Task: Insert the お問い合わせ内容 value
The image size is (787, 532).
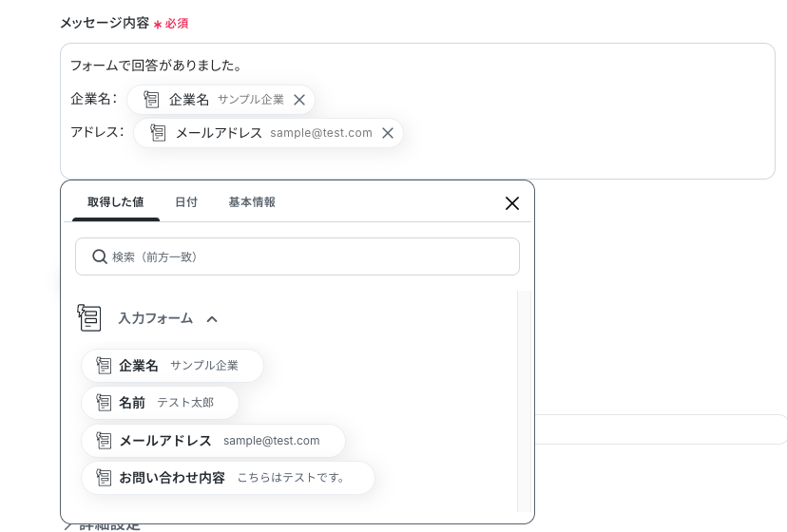Action: point(228,477)
